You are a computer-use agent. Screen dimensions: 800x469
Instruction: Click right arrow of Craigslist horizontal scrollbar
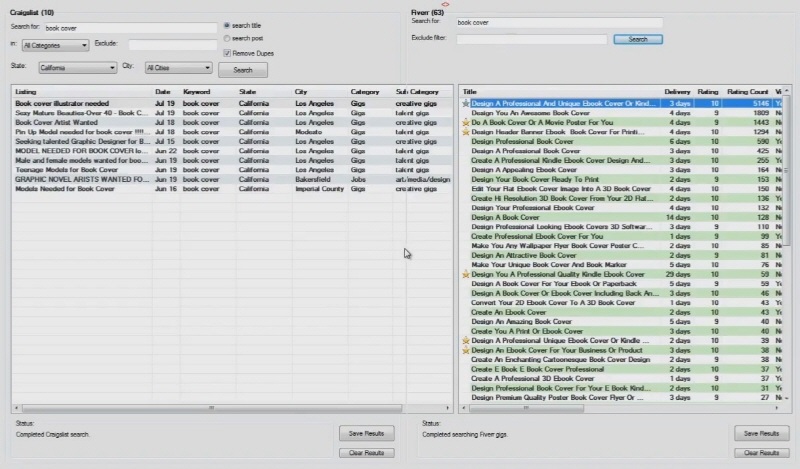tap(447, 408)
